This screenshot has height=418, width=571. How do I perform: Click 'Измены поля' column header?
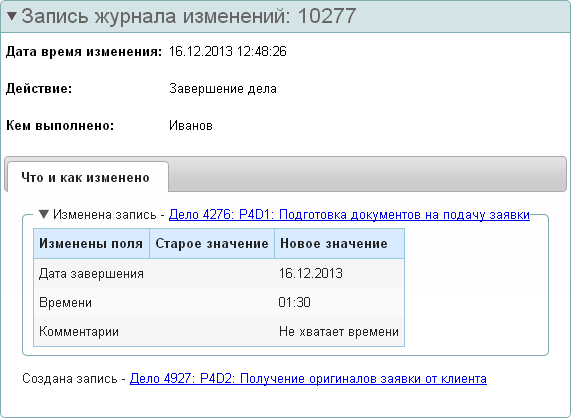[x=91, y=244]
